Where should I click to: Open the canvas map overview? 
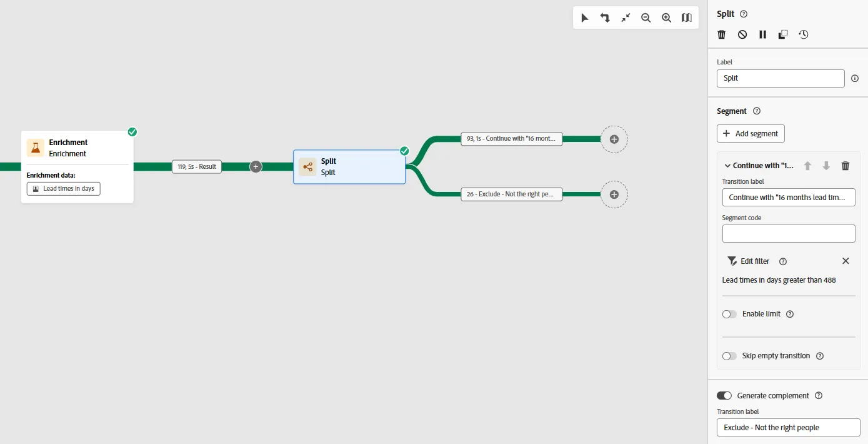pos(687,18)
